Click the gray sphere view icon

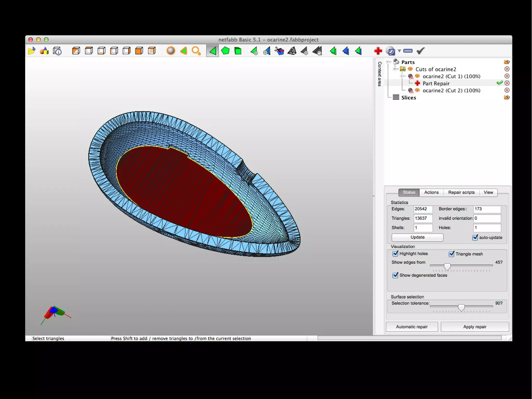tap(171, 51)
